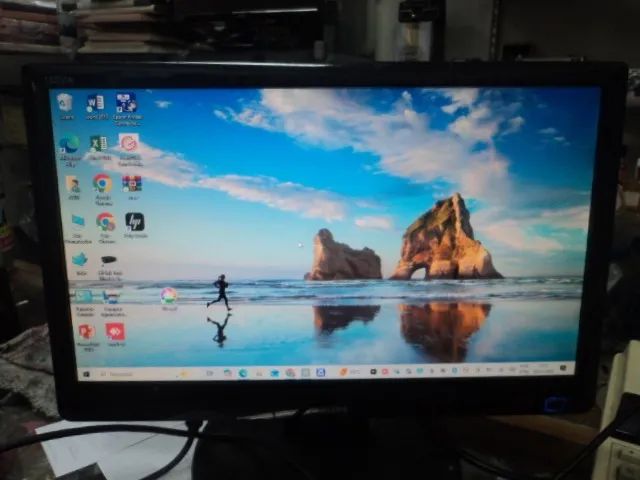Open the taskbar clock and date
This screenshot has height=480, width=640.
tap(546, 370)
